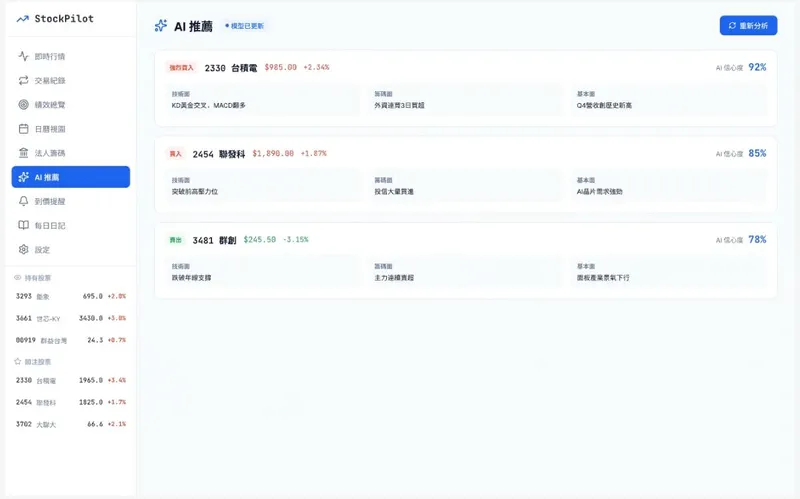The width and height of the screenshot is (800, 499).
Task: Click the +2.34% change on 台積電
Action: (x=316, y=67)
